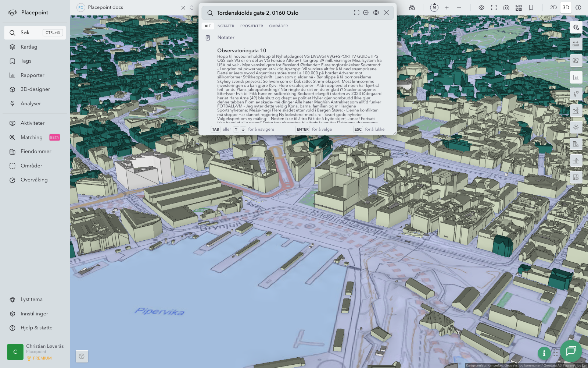
Task: Select the OMRÅDER search tab
Action: [x=278, y=26]
